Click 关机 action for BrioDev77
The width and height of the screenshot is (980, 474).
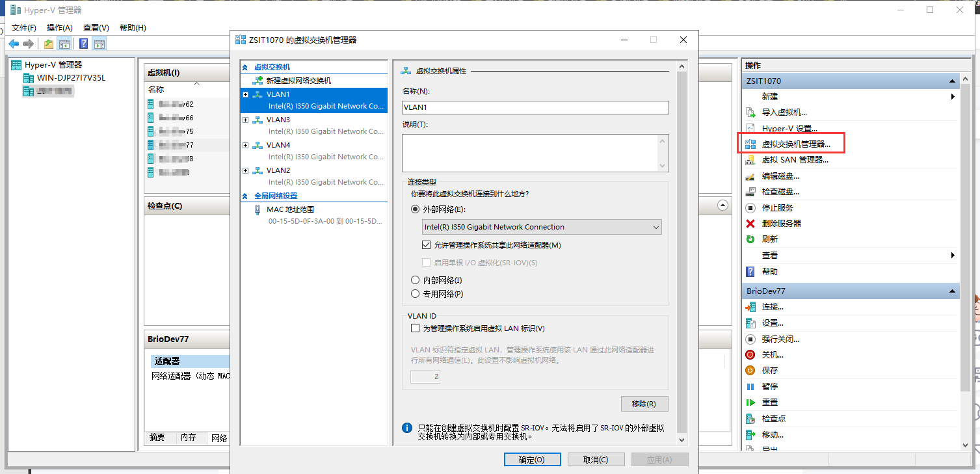(773, 355)
